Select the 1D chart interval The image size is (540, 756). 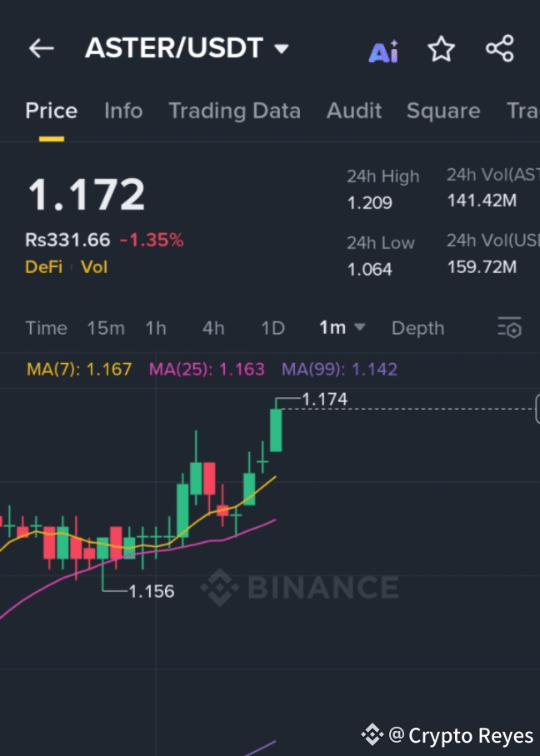pyautogui.click(x=272, y=328)
